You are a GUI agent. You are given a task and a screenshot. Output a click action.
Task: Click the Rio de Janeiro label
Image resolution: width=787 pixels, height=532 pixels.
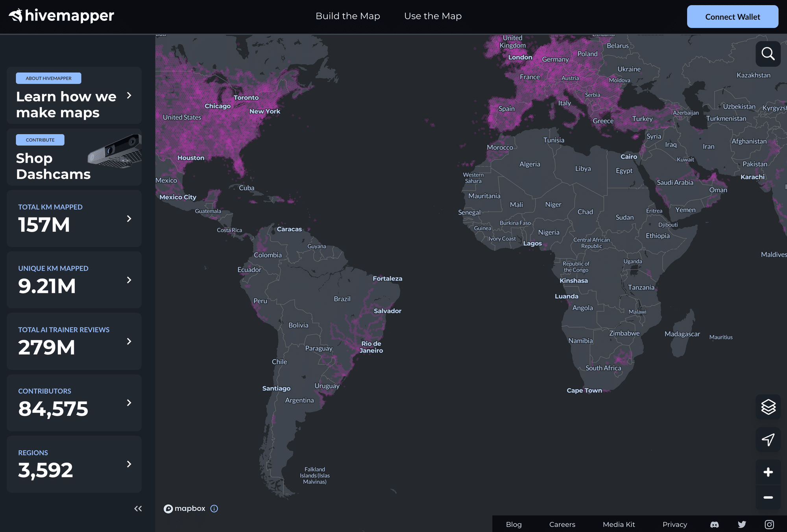tap(371, 347)
